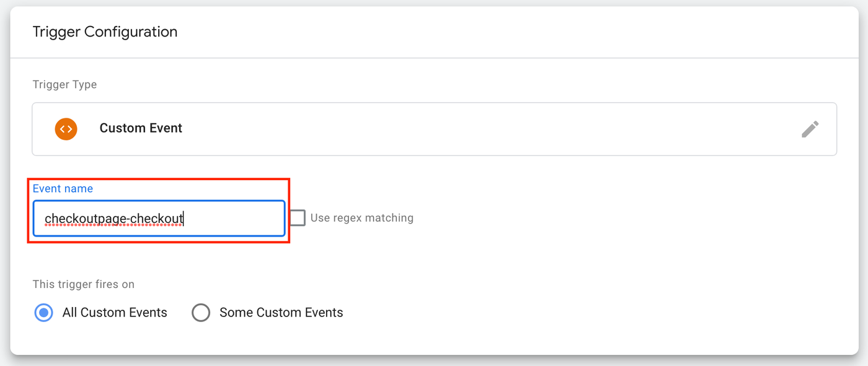Click blank space after typed event name text
Screen dimensions: 868x366
coord(236,219)
